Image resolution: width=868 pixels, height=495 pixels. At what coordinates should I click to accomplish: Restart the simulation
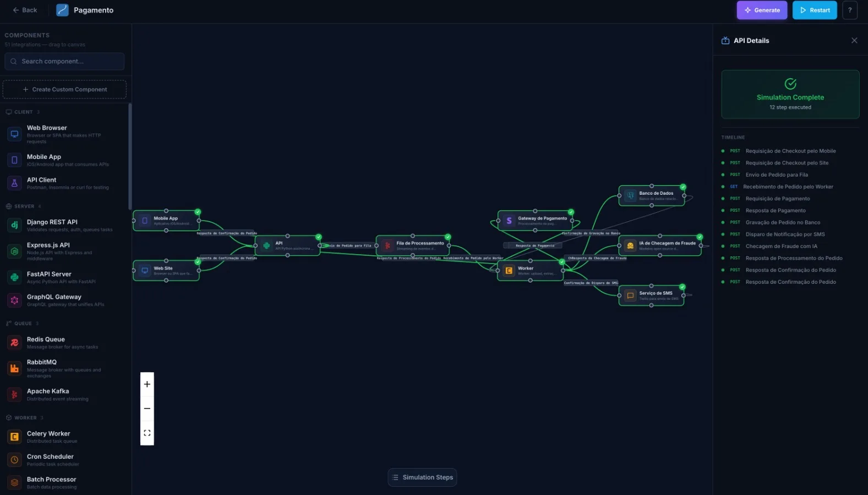815,10
